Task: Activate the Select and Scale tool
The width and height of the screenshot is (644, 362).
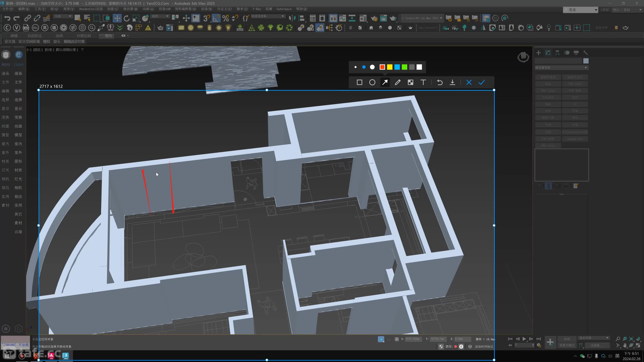Action: click(x=136, y=18)
